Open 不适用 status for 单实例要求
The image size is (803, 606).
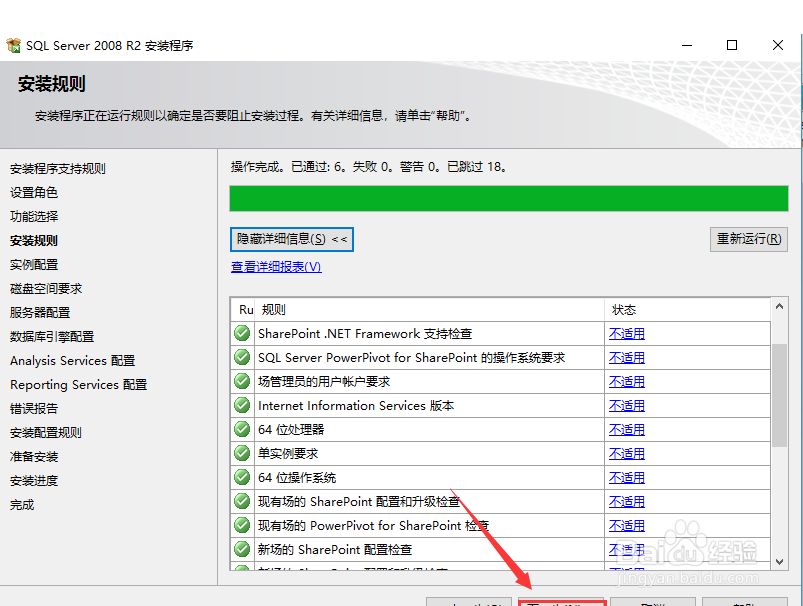pyautogui.click(x=627, y=453)
